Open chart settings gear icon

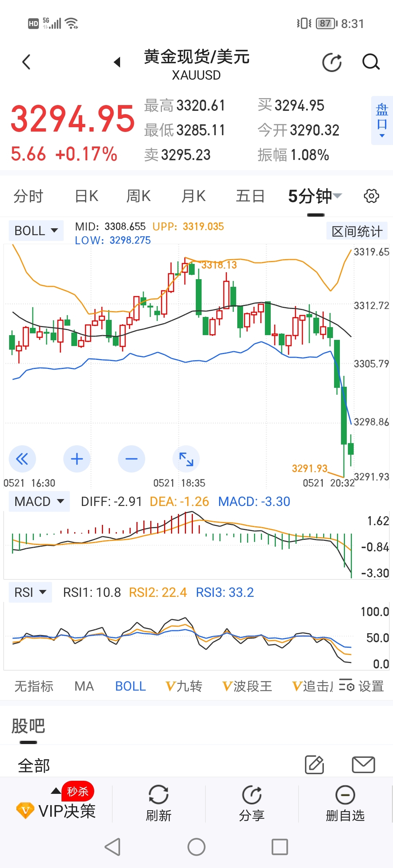point(371,196)
